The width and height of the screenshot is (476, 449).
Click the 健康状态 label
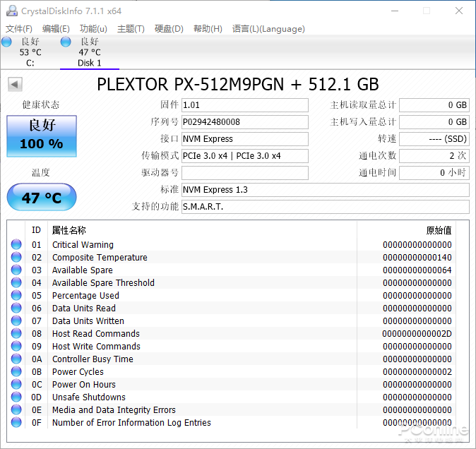[41, 105]
